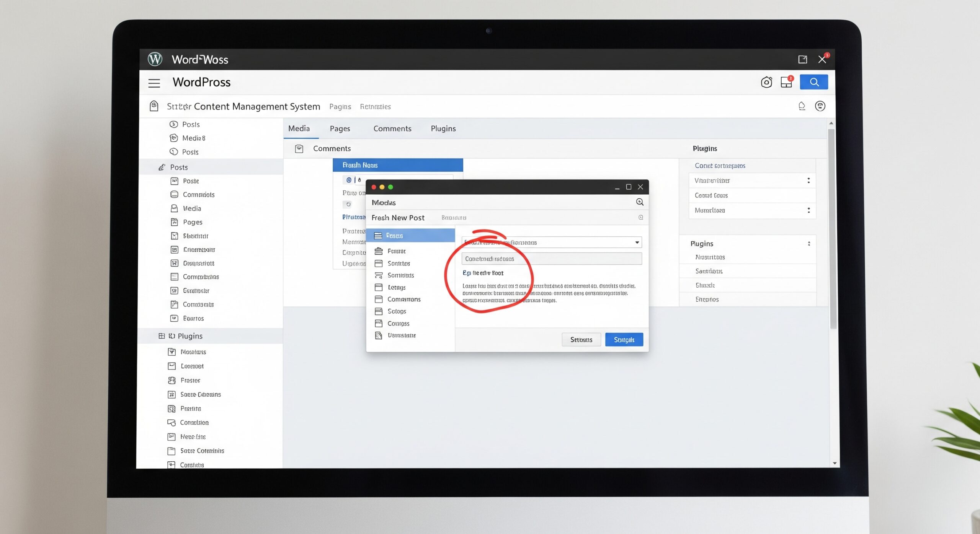Image resolution: width=980 pixels, height=534 pixels.
Task: Expand the Plugins panel options on right
Action: [x=809, y=243]
